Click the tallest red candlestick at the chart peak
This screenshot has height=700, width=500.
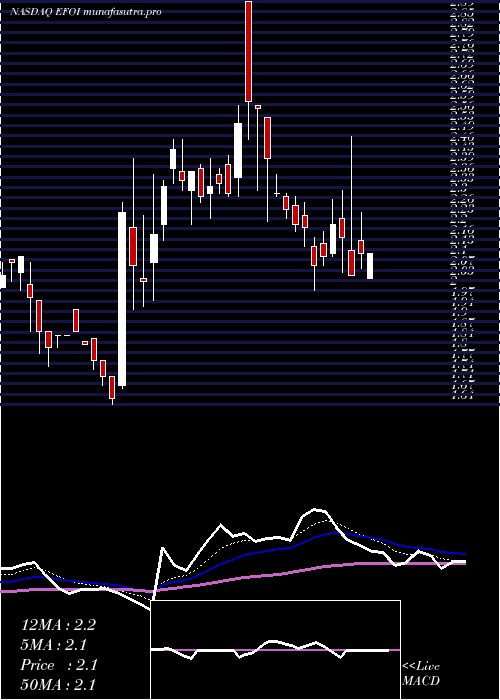tap(249, 51)
